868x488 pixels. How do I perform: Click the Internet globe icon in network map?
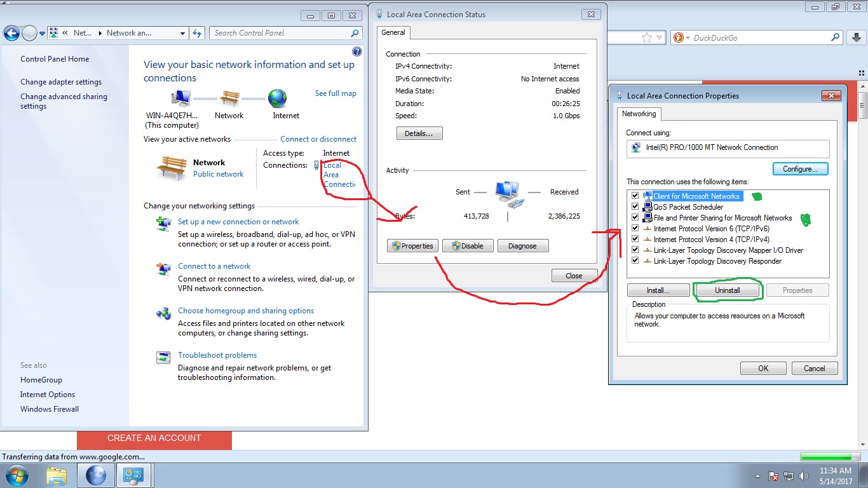pos(278,98)
